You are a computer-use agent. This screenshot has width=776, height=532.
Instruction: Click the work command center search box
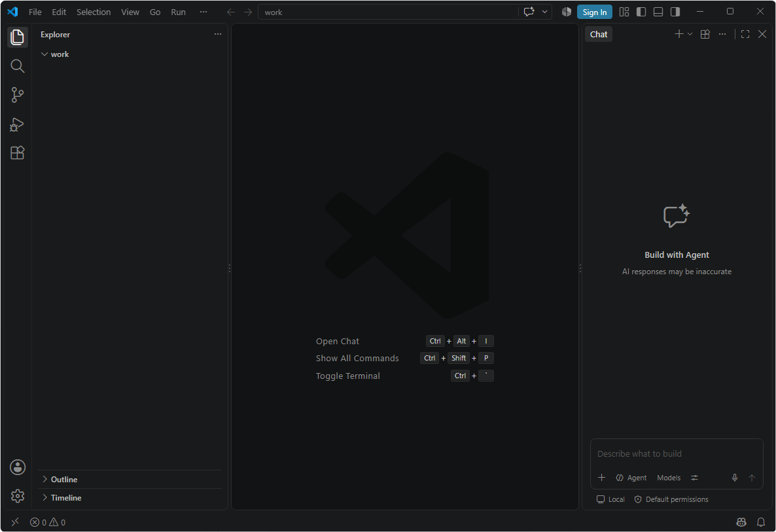(388, 12)
